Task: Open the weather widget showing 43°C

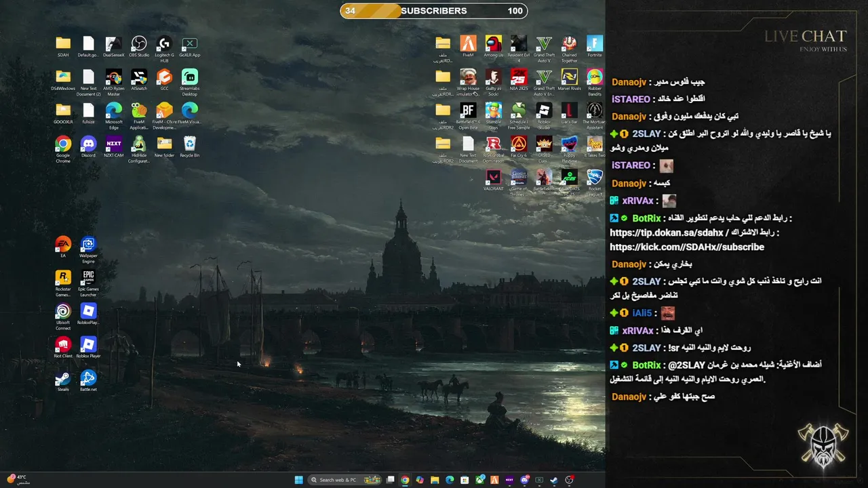Action: click(18, 479)
